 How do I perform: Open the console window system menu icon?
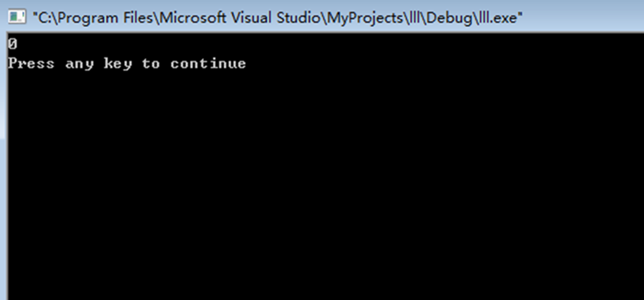point(17,17)
